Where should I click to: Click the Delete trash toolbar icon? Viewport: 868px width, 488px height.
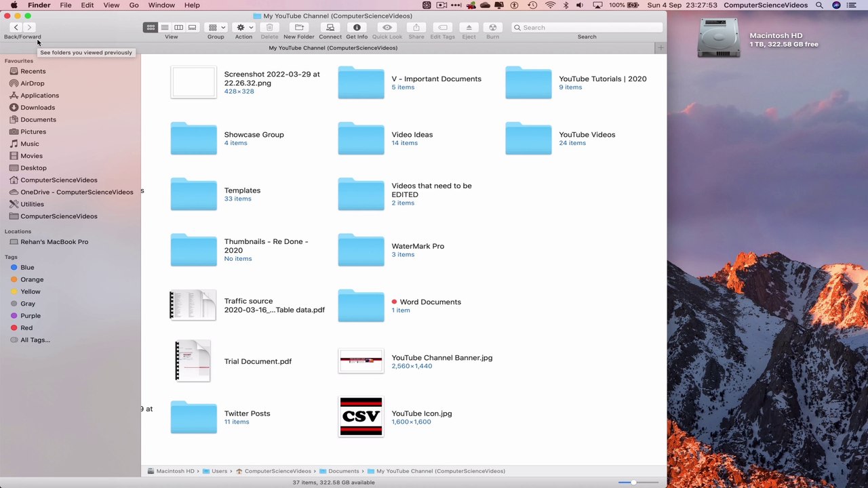coord(269,27)
